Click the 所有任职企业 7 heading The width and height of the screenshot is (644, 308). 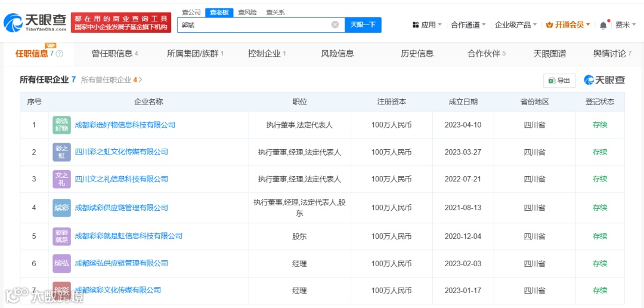point(48,80)
